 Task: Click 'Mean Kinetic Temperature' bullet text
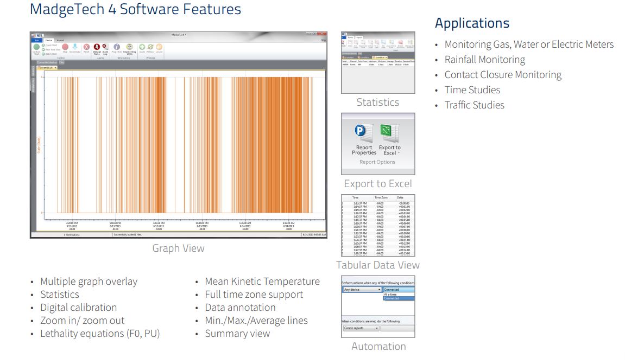[x=262, y=281]
